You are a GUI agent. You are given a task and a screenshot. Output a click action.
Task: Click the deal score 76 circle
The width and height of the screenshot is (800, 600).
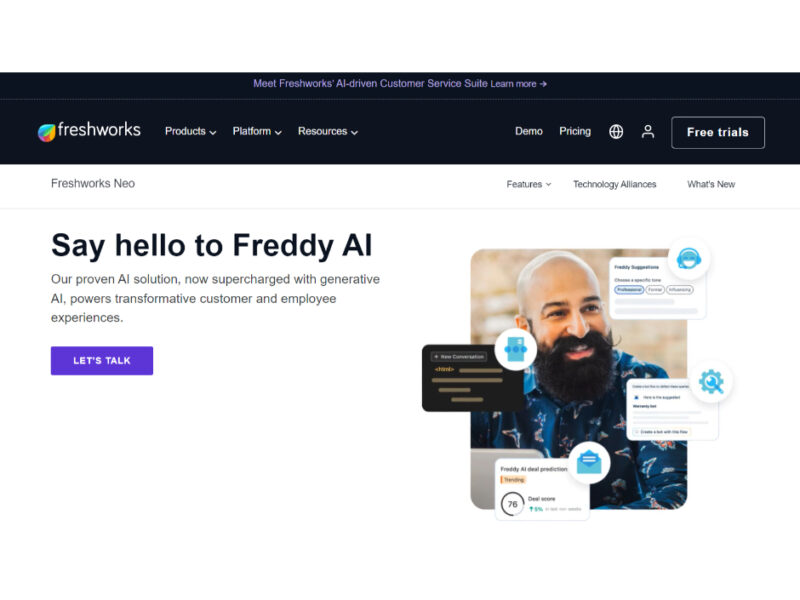512,504
